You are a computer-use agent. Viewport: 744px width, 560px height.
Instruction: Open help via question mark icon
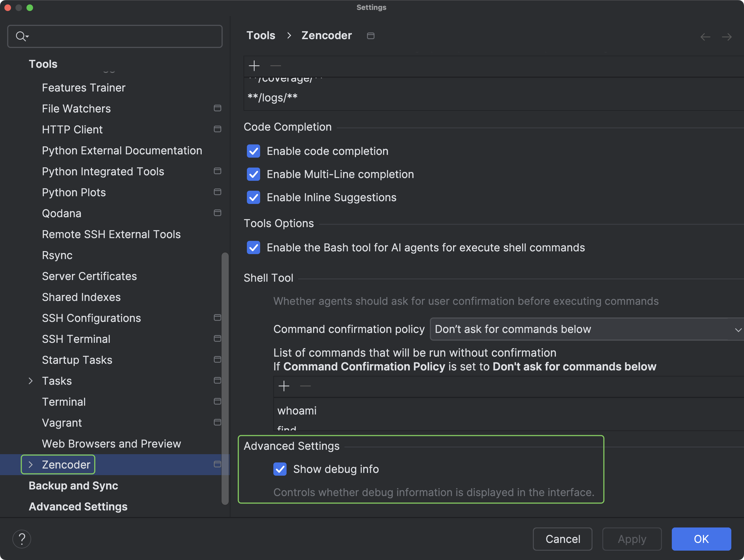pyautogui.click(x=21, y=539)
